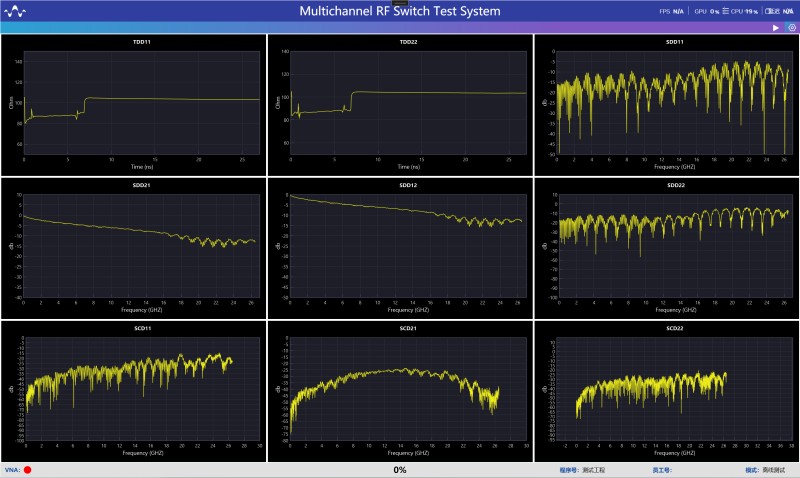
Task: Select the SDD11 frequency chart
Action: coord(667,105)
